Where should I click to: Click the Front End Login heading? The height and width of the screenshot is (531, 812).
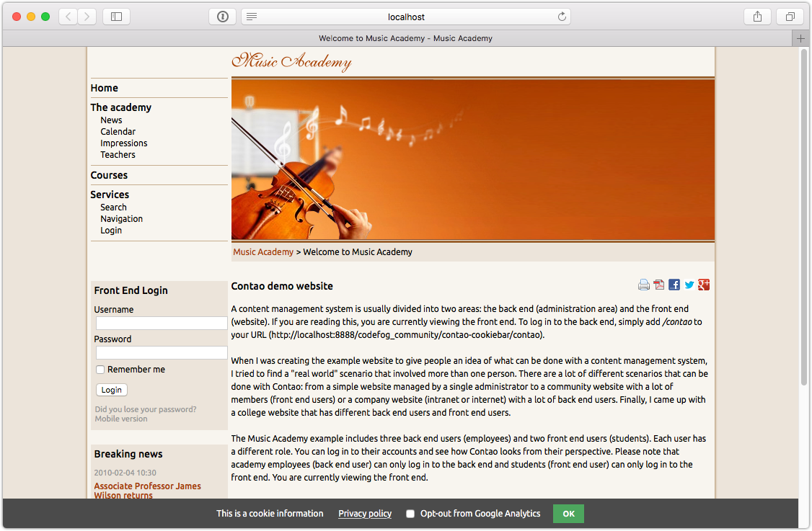coord(131,290)
